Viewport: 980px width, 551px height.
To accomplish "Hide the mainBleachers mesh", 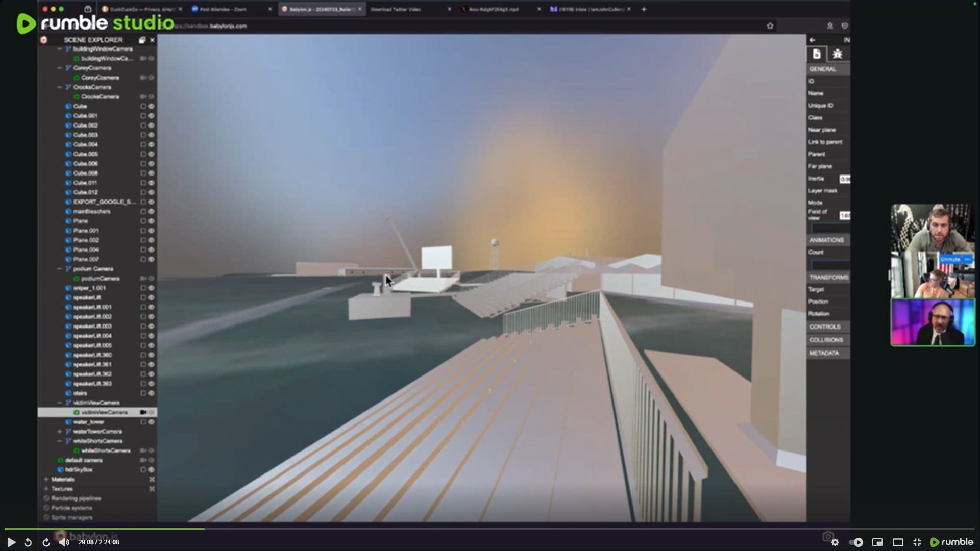I will (151, 212).
